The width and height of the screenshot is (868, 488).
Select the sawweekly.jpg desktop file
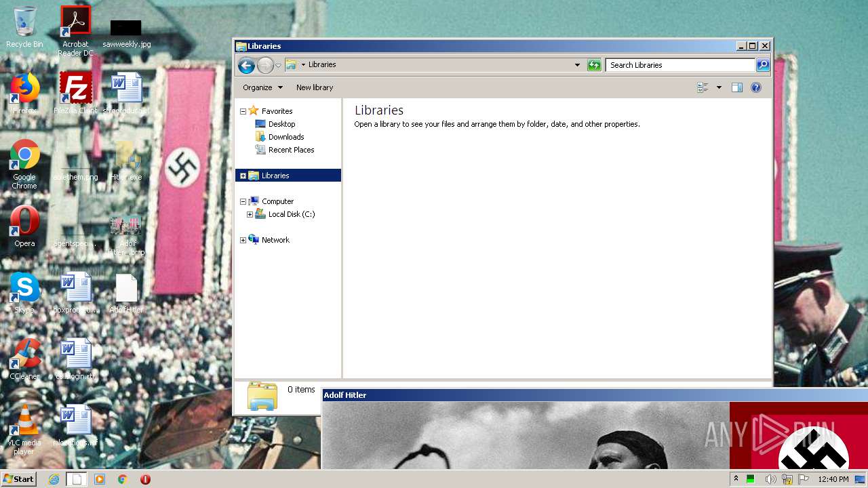tap(126, 33)
